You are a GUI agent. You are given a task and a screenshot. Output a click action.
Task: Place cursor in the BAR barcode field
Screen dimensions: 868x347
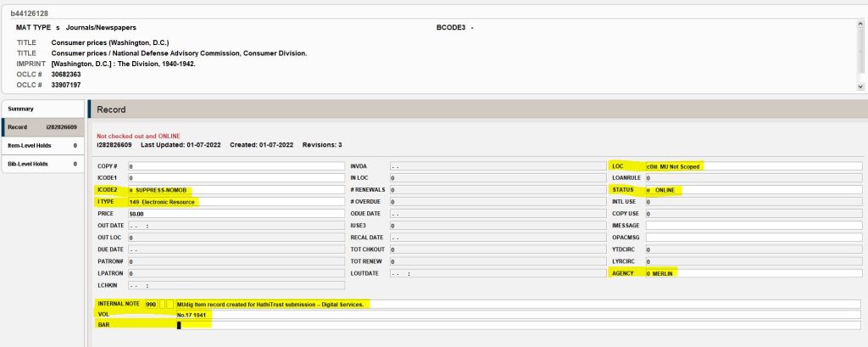pos(517,325)
